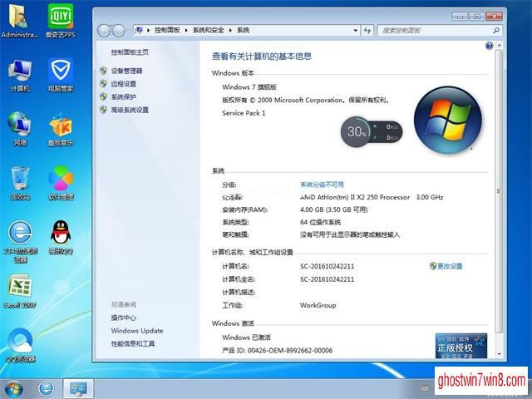
Task: Open Excel 2007 desktop icon
Action: coord(20,292)
